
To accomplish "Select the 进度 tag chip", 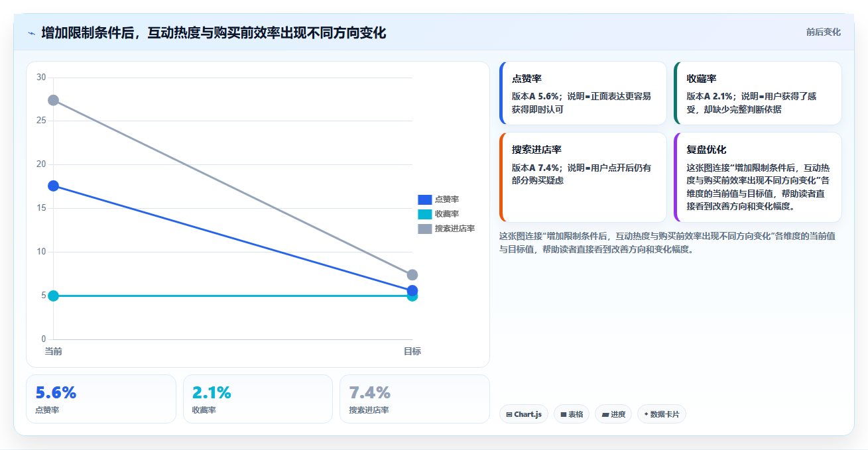I will click(x=613, y=414).
